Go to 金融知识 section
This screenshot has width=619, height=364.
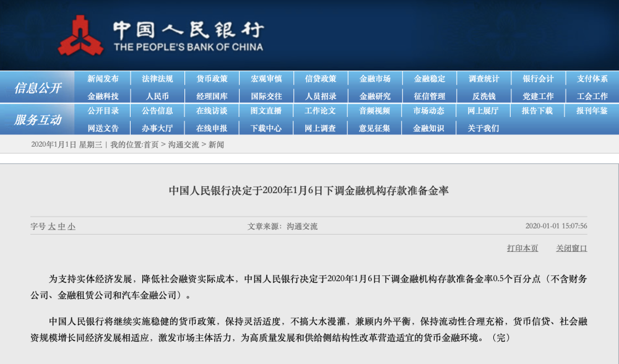tap(429, 128)
